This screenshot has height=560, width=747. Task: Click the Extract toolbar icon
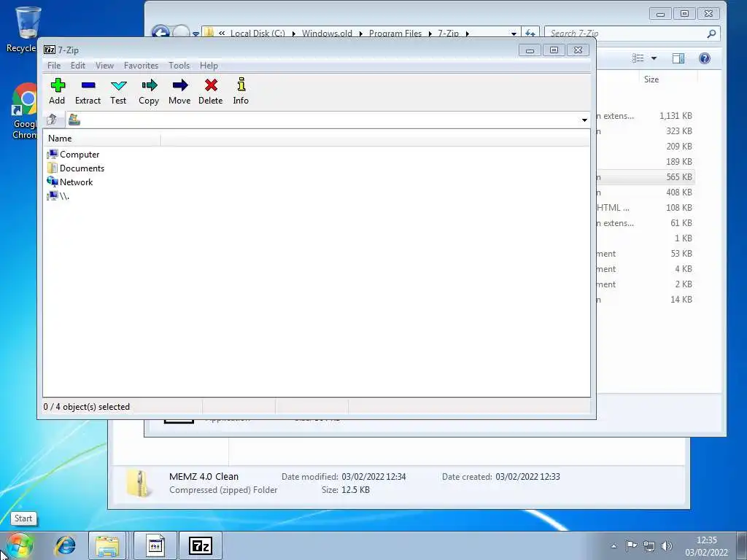[88, 91]
